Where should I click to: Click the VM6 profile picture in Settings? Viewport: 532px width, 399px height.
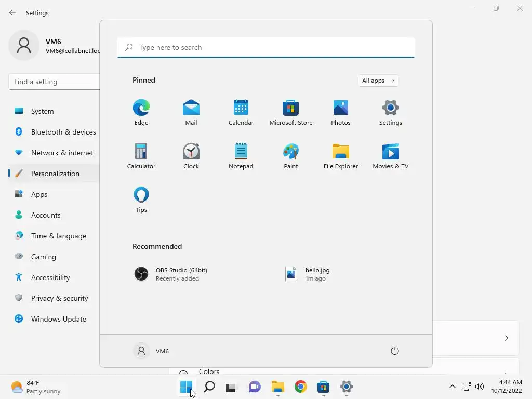(x=24, y=45)
